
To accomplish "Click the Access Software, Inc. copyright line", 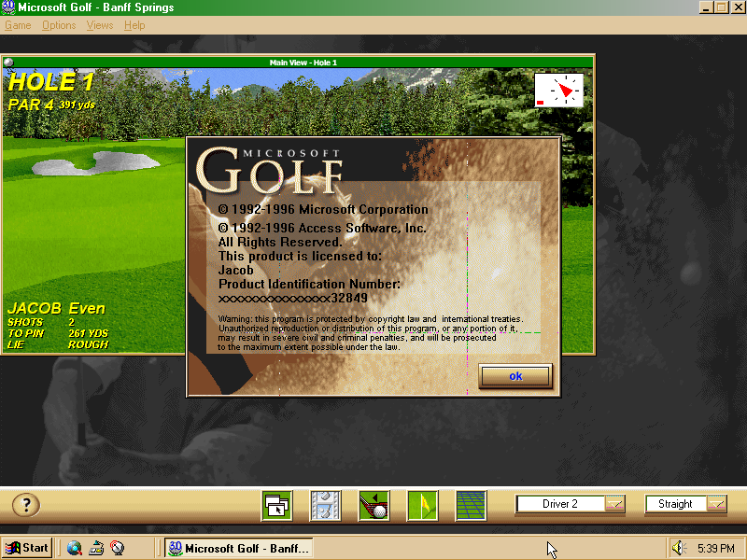I will tap(322, 228).
